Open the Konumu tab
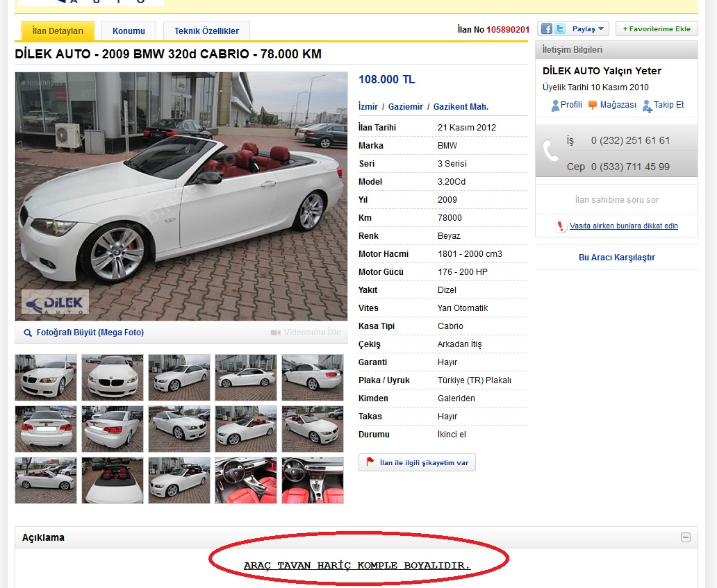This screenshot has width=717, height=588. click(x=129, y=31)
